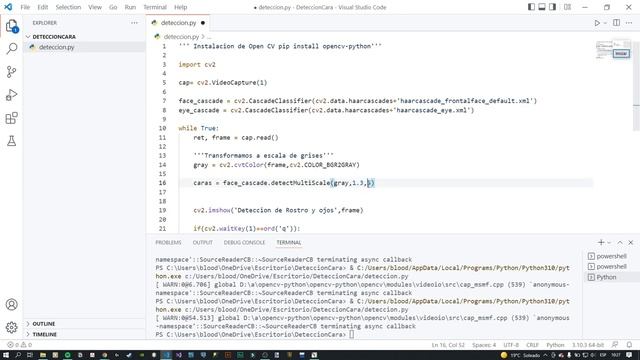Change line ending via CRLF status

[x=532, y=345]
